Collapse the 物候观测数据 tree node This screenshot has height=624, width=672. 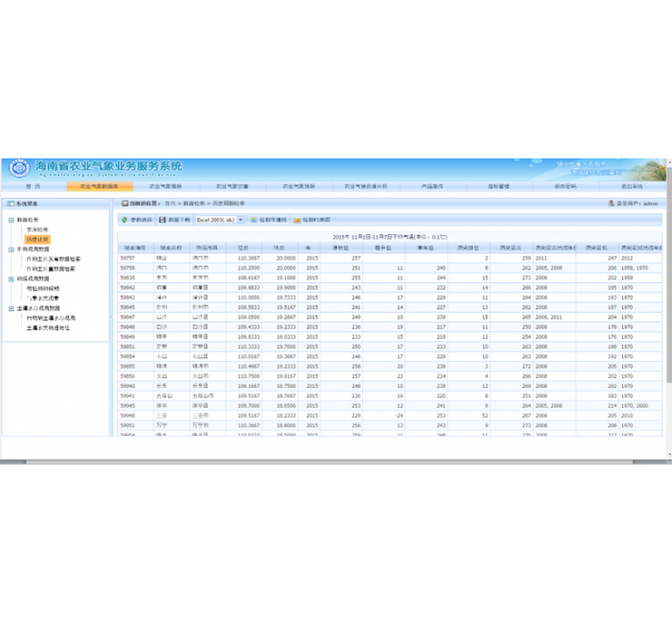(11, 278)
